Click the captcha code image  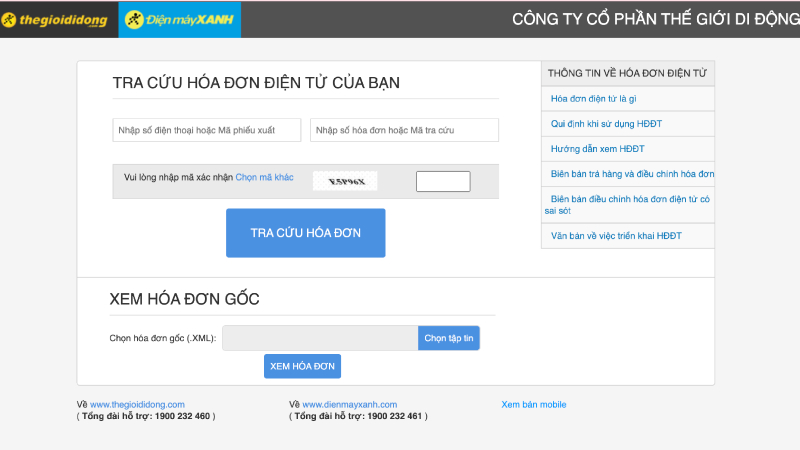[345, 181]
